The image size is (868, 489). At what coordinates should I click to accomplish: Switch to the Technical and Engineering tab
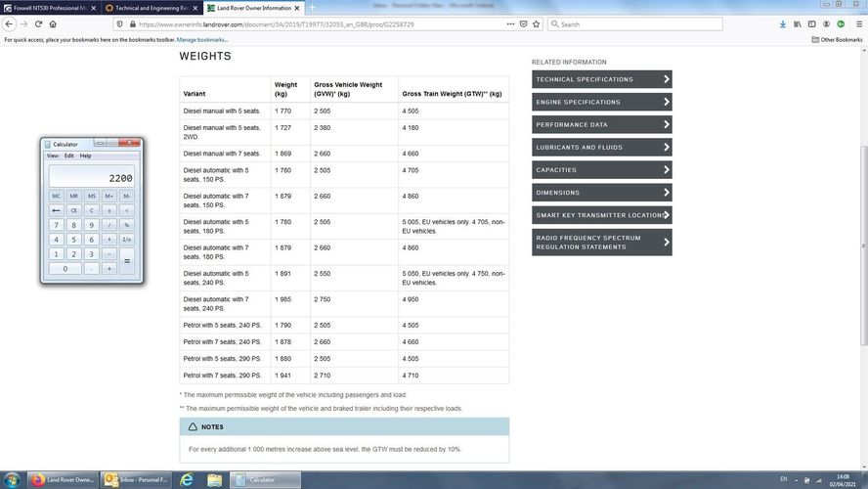152,8
